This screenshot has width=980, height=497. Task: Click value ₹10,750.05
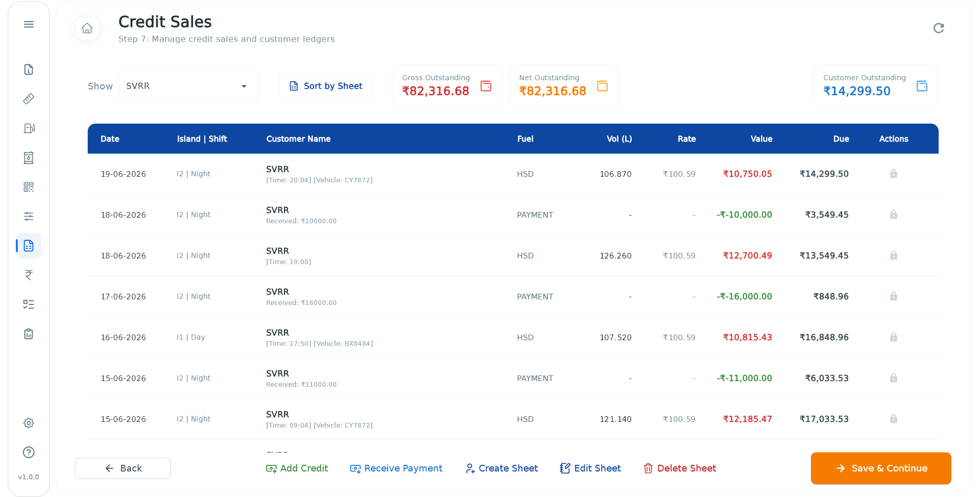click(x=747, y=174)
